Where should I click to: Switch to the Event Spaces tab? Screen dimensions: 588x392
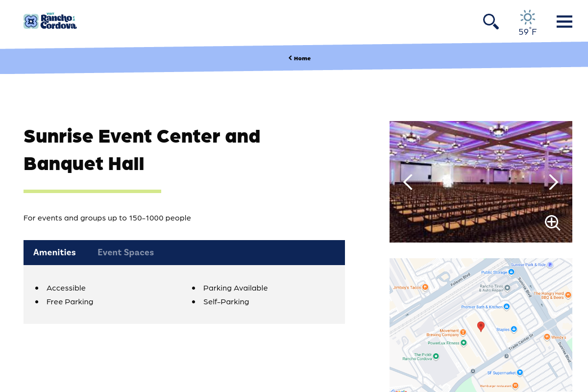click(125, 252)
